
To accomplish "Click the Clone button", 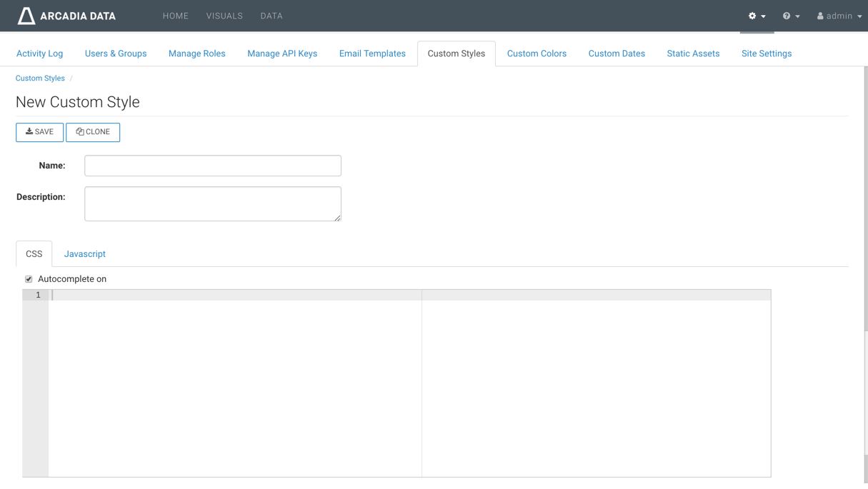I will pyautogui.click(x=93, y=132).
